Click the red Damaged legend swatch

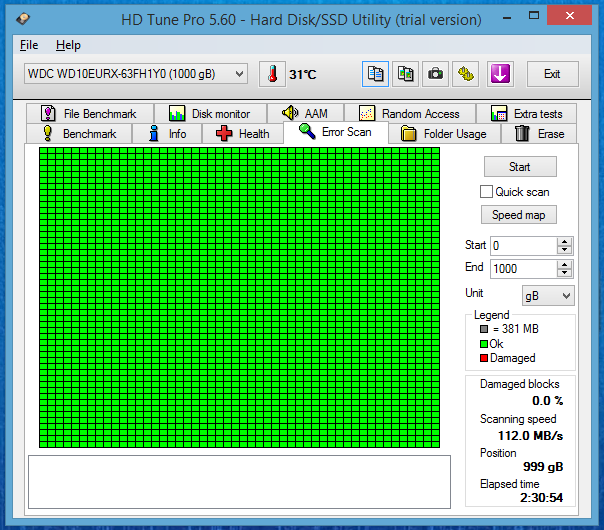484,358
